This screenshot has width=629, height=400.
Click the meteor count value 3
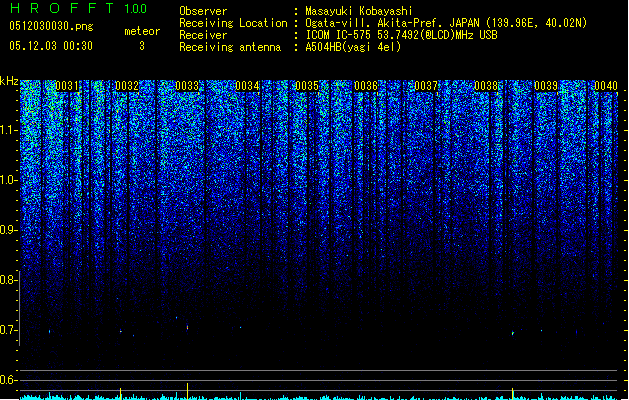point(142,46)
